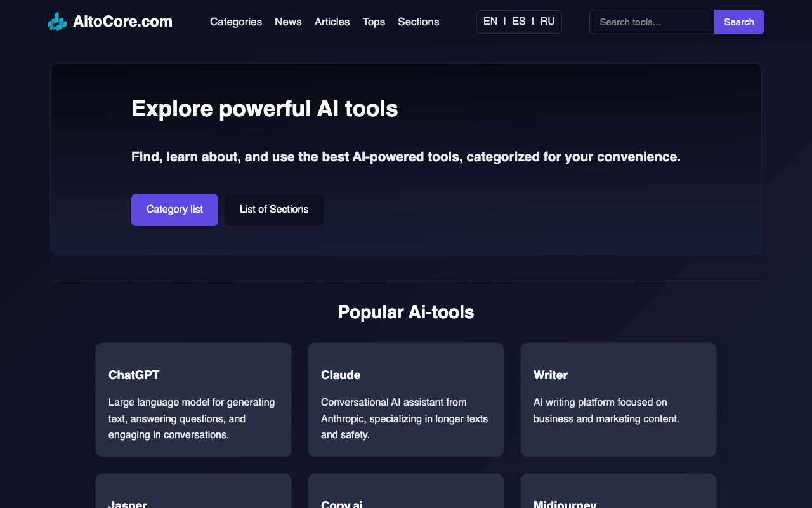Open the Articles nav link
The width and height of the screenshot is (812, 508).
pyautogui.click(x=332, y=22)
